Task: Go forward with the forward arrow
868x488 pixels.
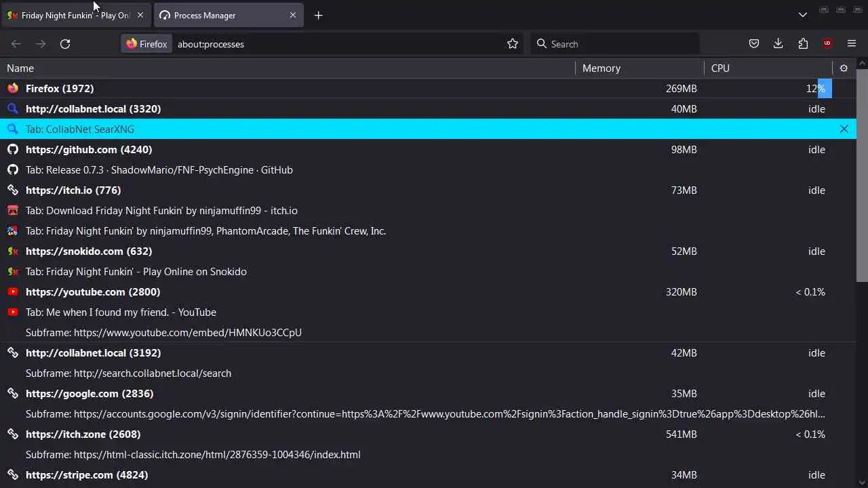Action: (41, 43)
